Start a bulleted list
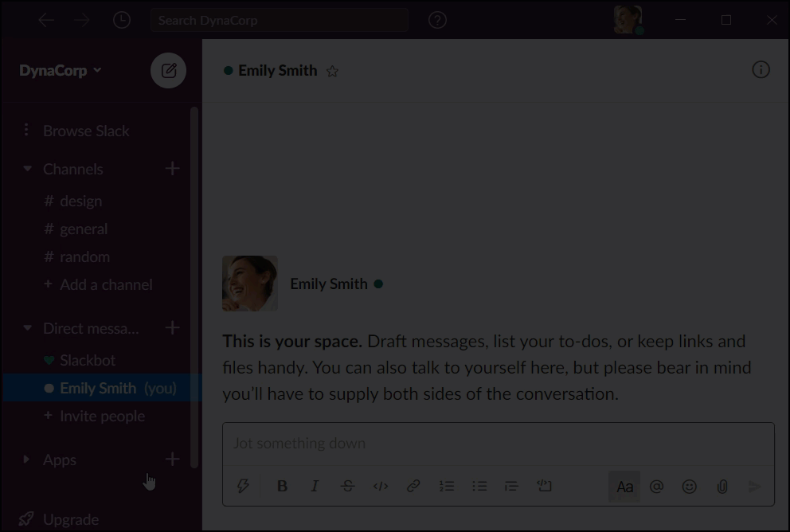Viewport: 790px width, 532px height. coord(479,486)
